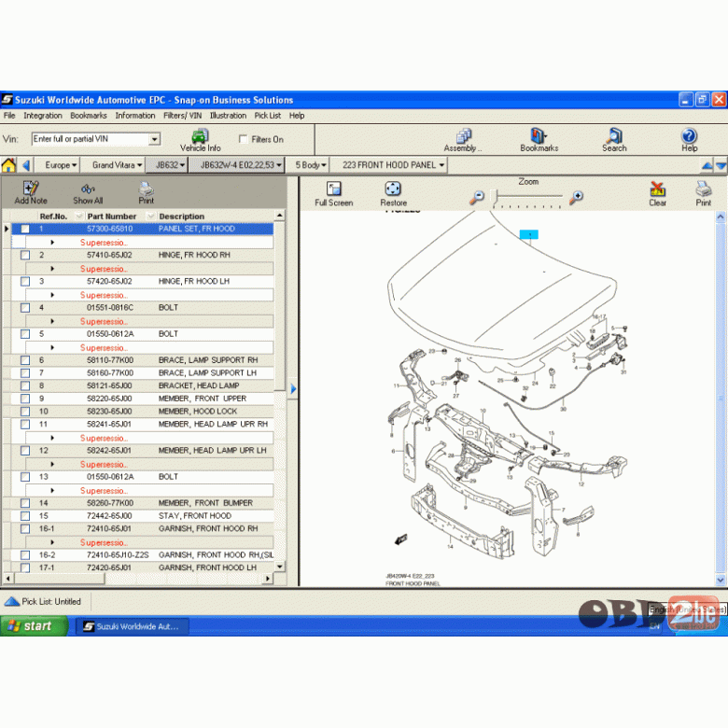
Task: Select callout 1 highlighted on the diagram
Action: click(x=529, y=235)
